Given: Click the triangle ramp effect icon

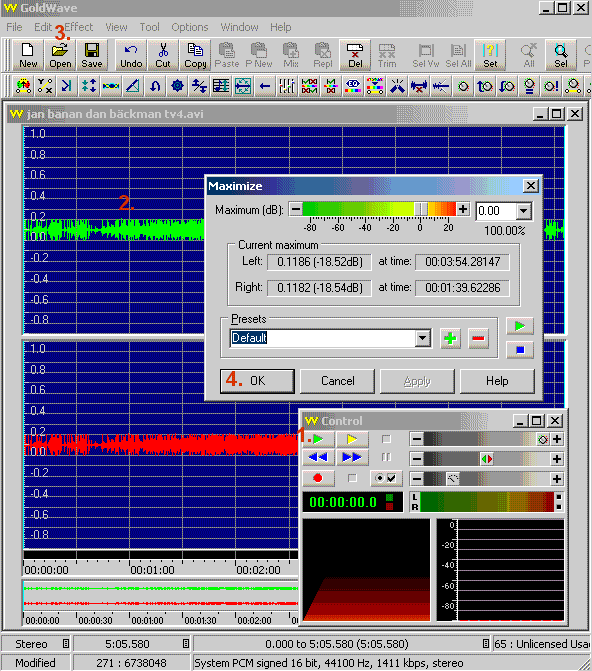Looking at the screenshot, I should [133, 86].
